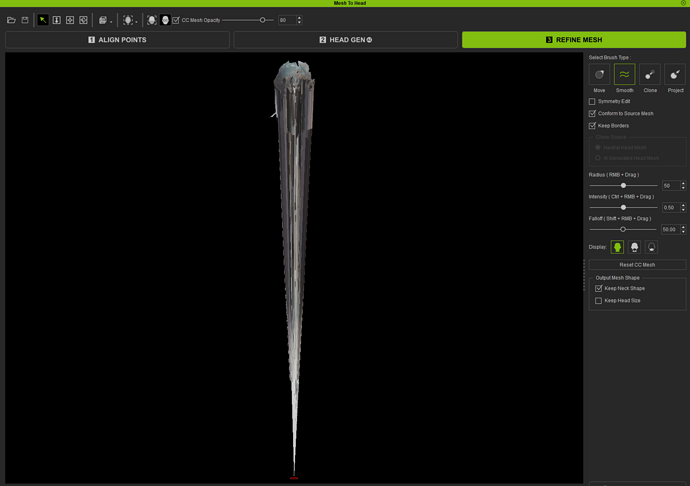This screenshot has width=690, height=486.
Task: Select Neutral Head Mesh radio button
Action: pyautogui.click(x=598, y=147)
